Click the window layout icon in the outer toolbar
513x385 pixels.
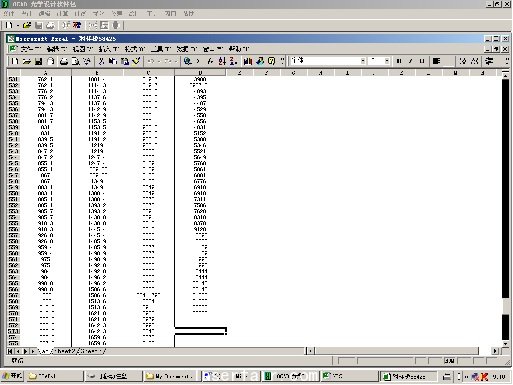[x=104, y=25]
